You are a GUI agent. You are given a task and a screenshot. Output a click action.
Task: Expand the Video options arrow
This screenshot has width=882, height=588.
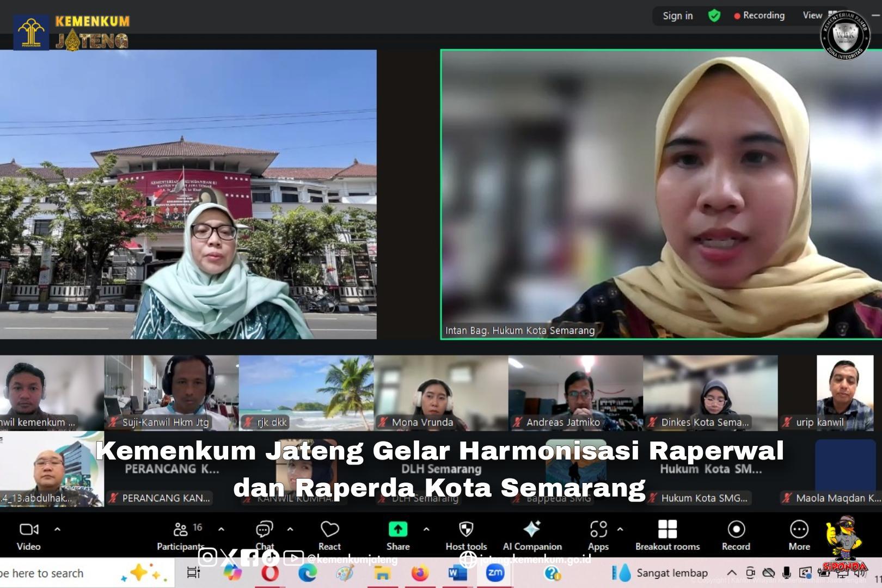[x=58, y=529]
